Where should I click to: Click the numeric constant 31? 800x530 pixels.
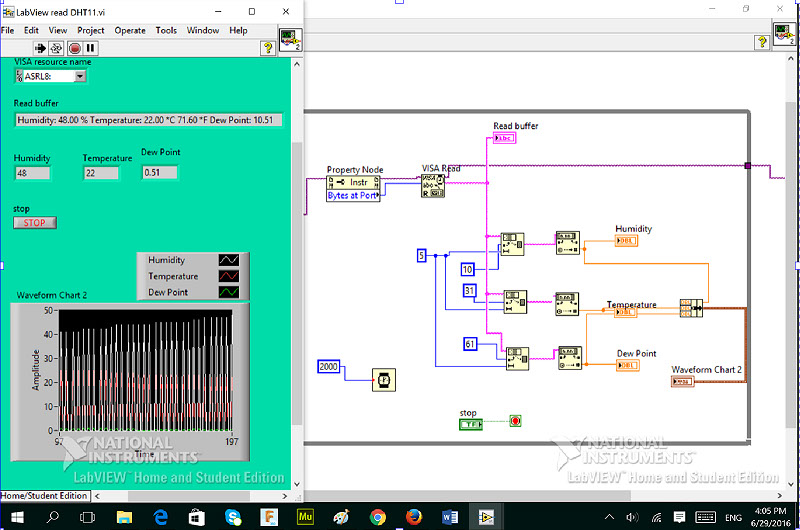point(469,291)
